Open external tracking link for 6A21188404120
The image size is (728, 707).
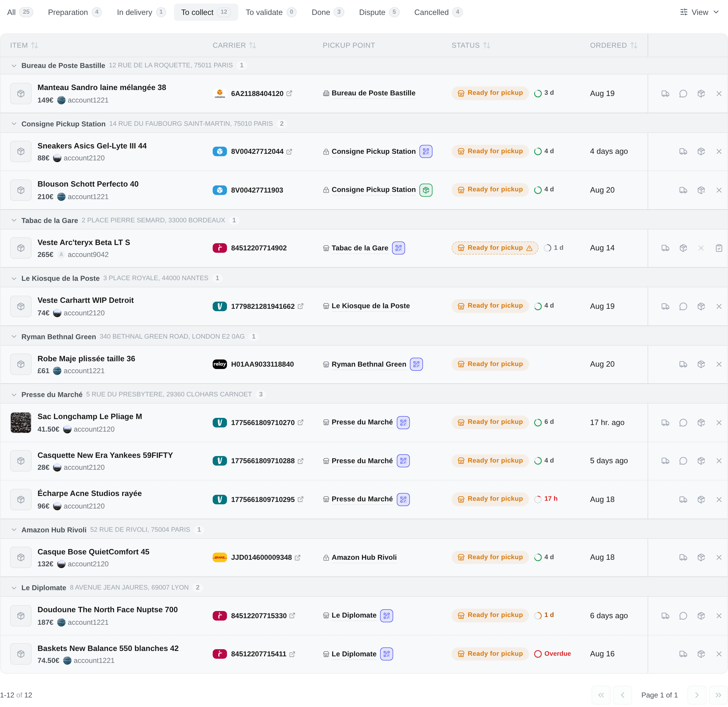click(x=289, y=93)
